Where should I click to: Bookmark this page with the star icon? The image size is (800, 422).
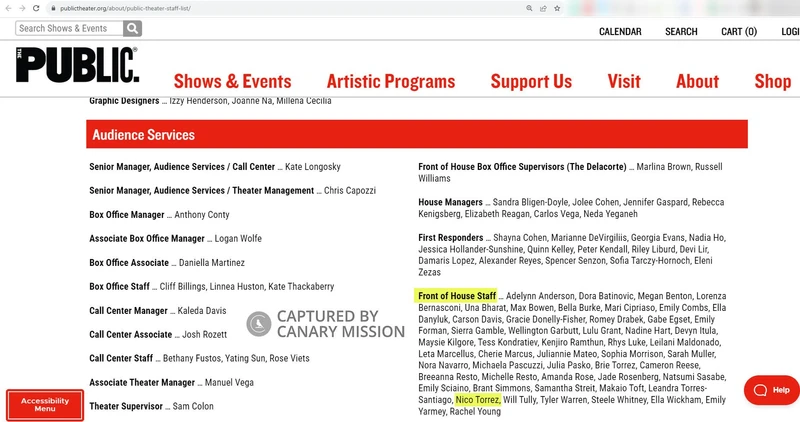[557, 8]
